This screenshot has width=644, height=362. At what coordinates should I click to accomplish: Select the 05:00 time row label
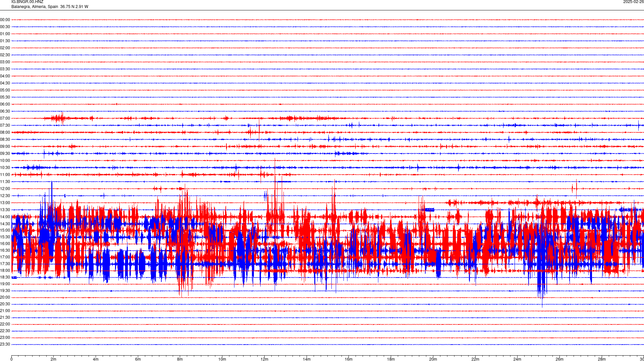coord(5,90)
